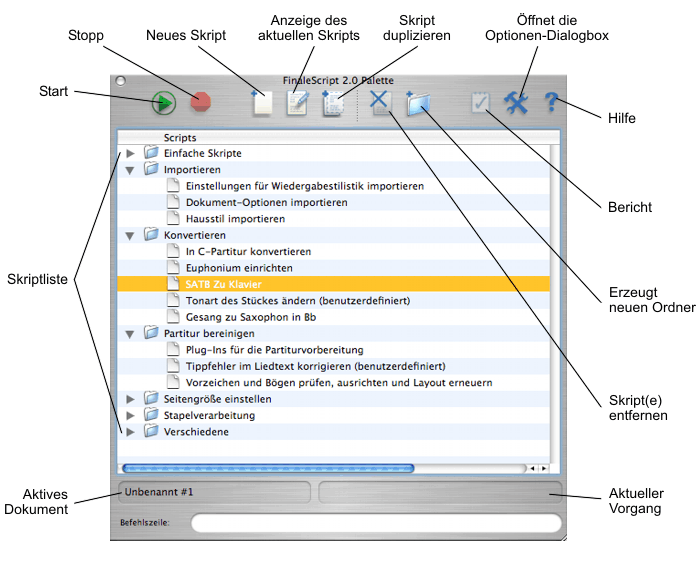Screen dimensions: 699x568
Task: Select the Einfache Skripte folder icon
Action: pos(152,152)
